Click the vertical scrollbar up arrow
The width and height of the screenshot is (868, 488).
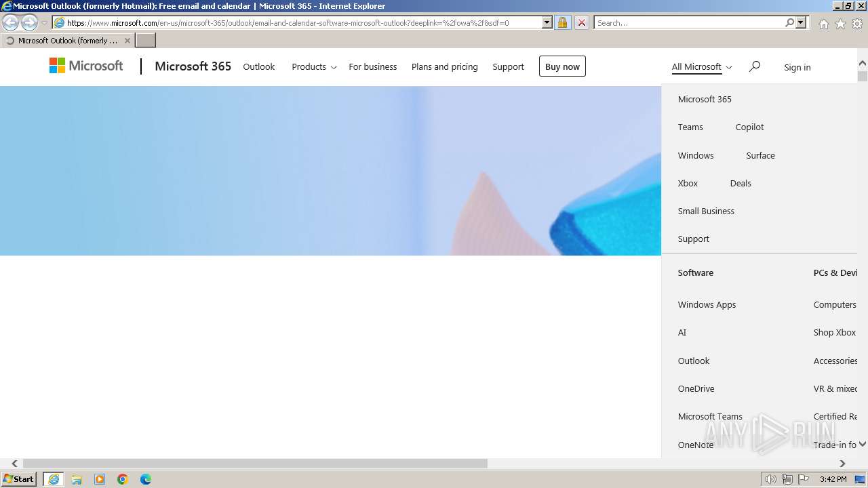coord(863,64)
